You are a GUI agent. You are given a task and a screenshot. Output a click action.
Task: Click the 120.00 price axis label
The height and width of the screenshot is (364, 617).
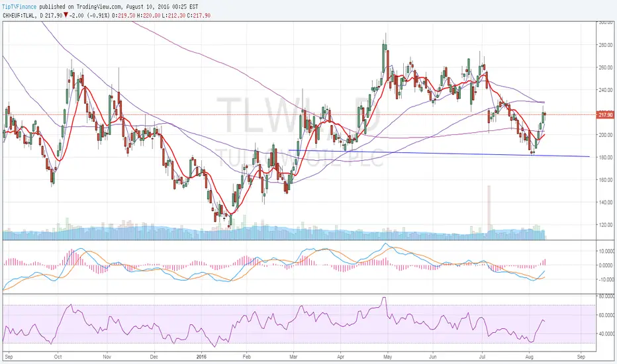click(x=605, y=225)
